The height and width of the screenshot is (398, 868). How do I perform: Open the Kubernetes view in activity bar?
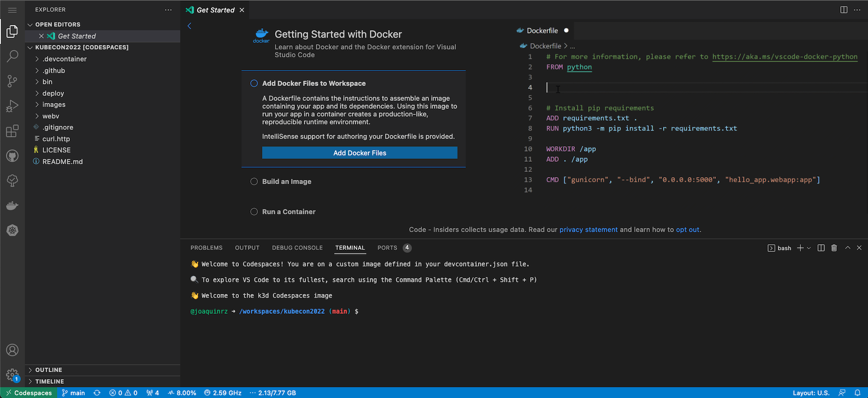[x=13, y=230]
